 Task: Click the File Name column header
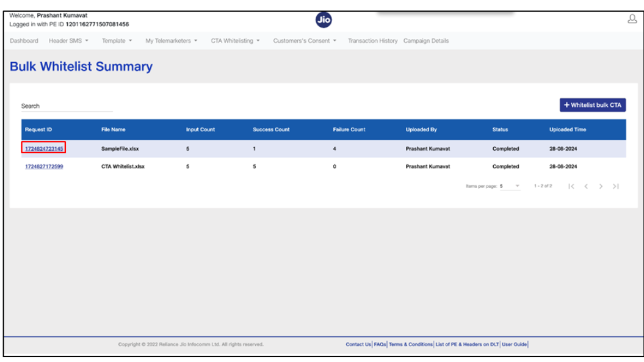(x=114, y=129)
